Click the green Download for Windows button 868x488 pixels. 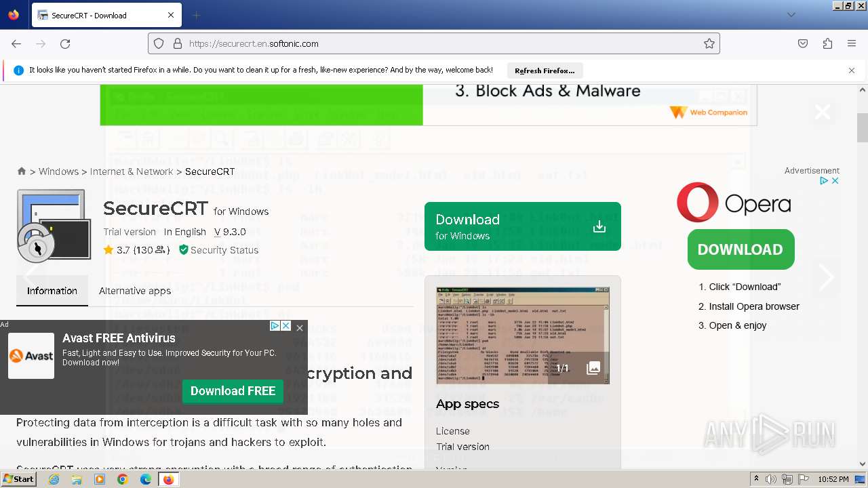(523, 226)
